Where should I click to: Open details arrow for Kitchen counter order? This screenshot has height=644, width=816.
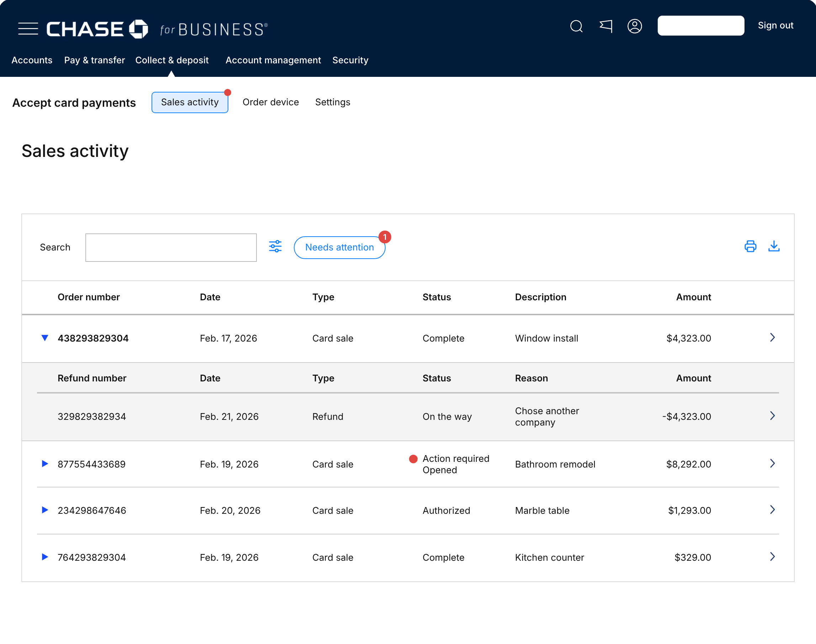(x=772, y=556)
